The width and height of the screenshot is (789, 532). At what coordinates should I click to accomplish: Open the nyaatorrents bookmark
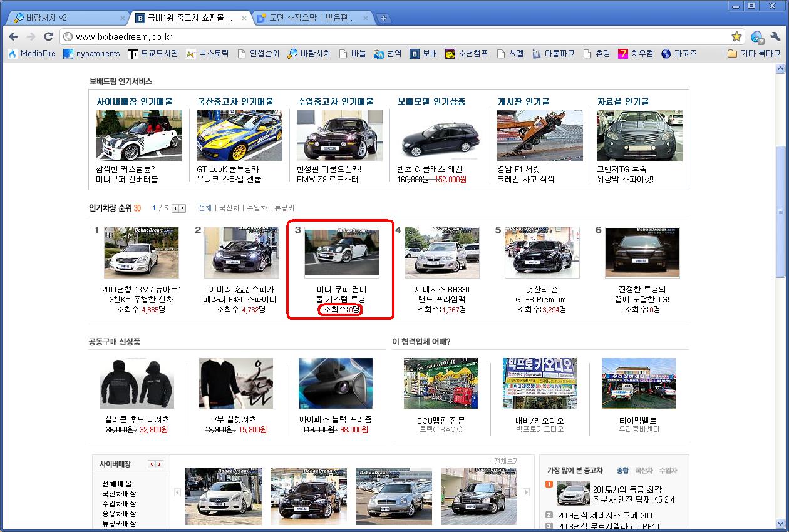91,54
